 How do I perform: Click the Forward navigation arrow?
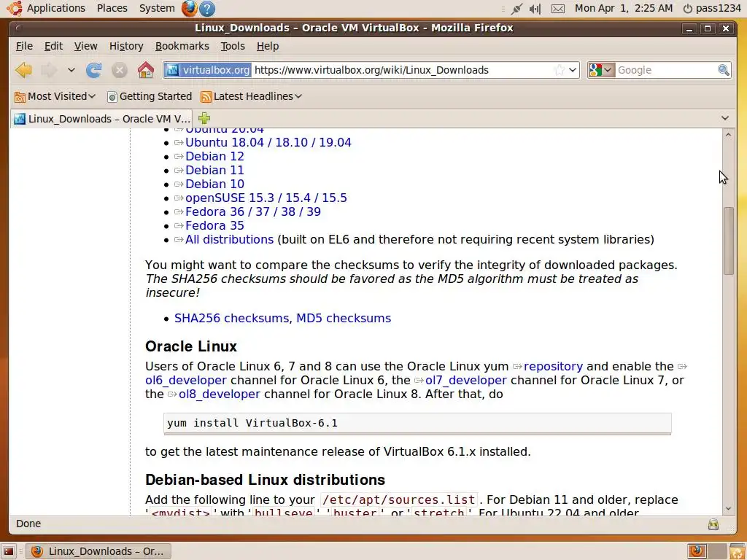(49, 70)
